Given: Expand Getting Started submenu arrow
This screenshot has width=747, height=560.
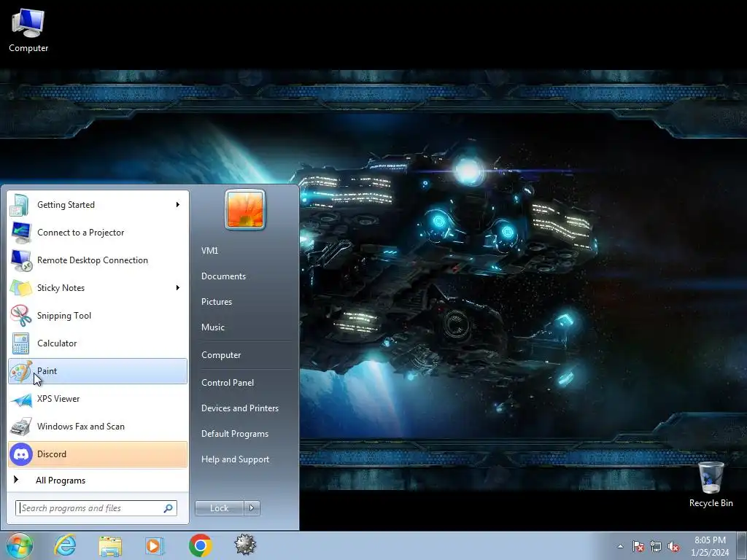Looking at the screenshot, I should pos(178,205).
